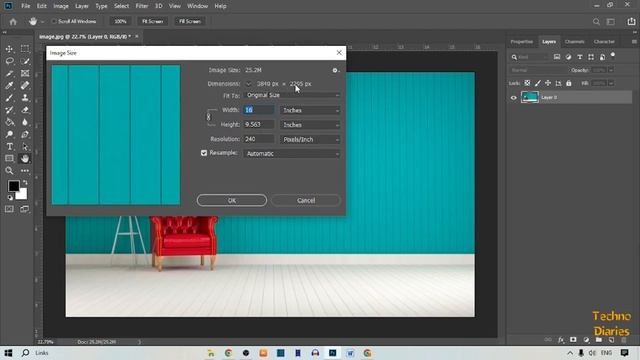This screenshot has height=360, width=640.
Task: Open layer Fill dropdown arrow
Action: 611,83
